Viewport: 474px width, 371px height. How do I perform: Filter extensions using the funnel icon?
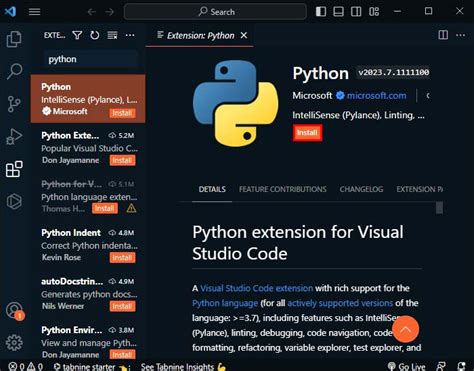[77, 35]
